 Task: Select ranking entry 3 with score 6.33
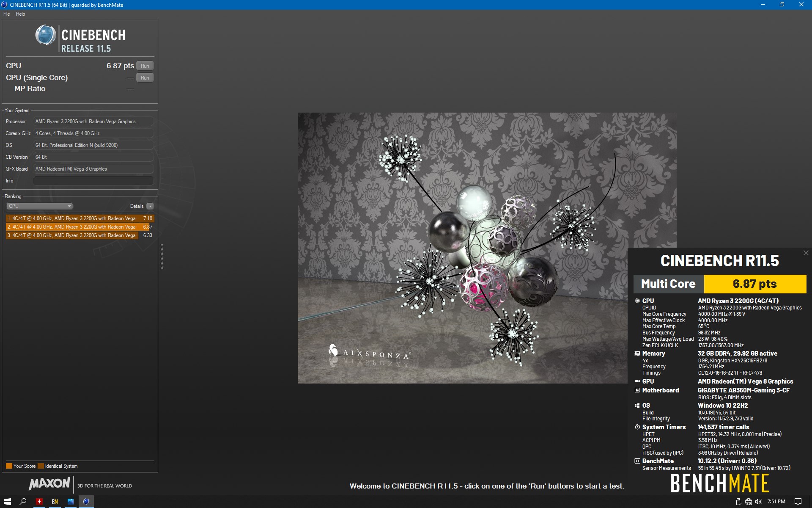coord(80,235)
